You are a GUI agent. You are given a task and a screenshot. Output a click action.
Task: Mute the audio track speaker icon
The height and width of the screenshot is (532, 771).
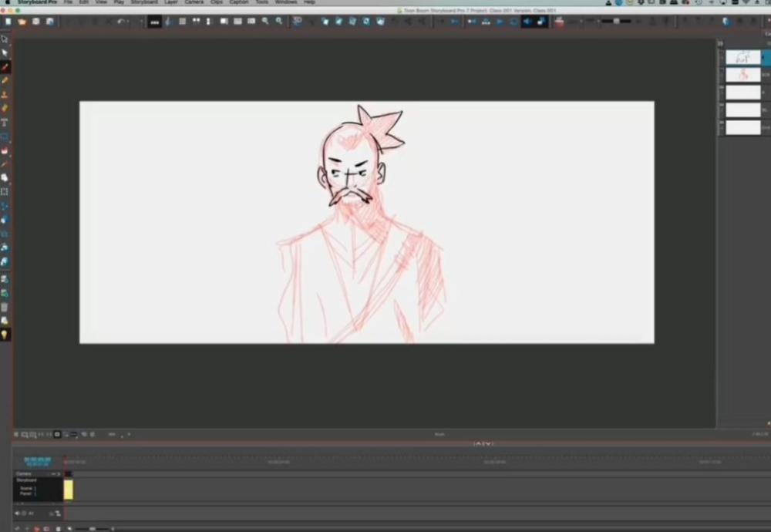point(17,513)
